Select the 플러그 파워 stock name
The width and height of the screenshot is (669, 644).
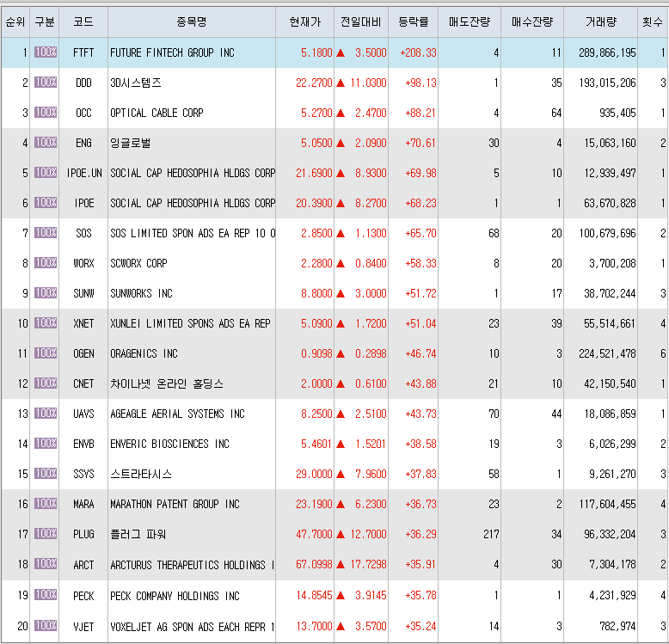coord(138,535)
